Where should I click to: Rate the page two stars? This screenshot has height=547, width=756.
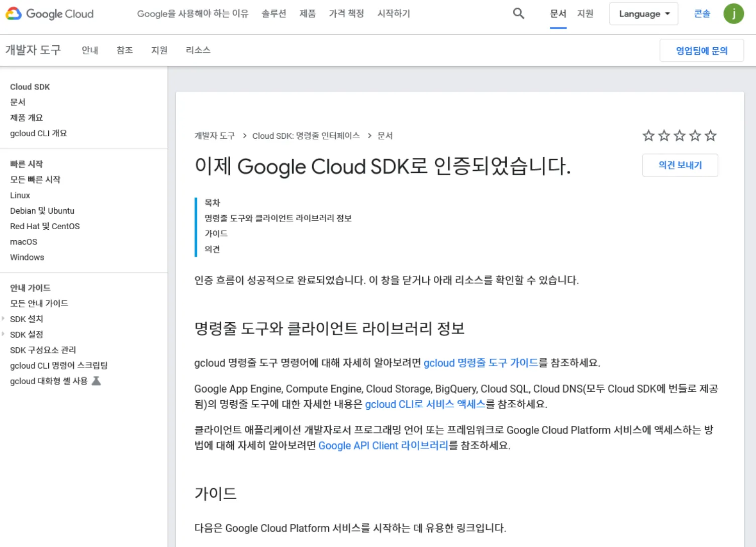(x=664, y=136)
